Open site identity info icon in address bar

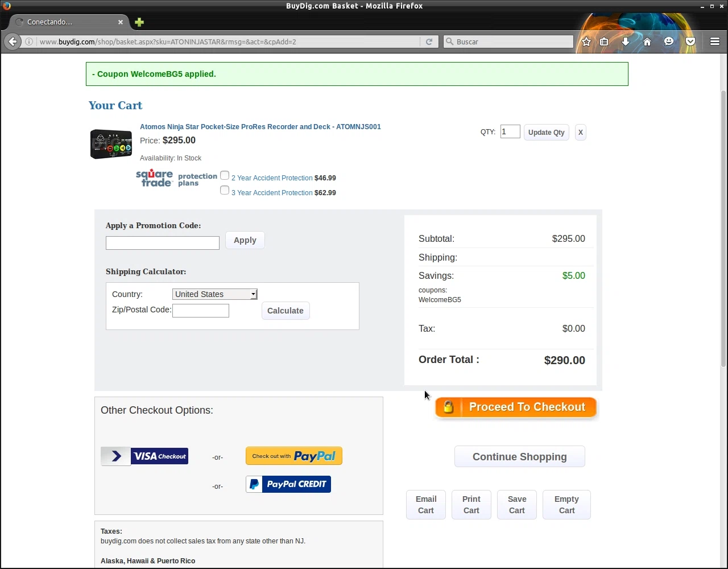(x=29, y=42)
